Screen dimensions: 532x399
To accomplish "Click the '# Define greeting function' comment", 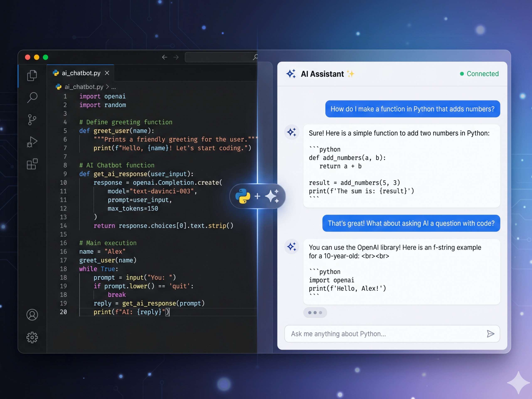I will [126, 122].
